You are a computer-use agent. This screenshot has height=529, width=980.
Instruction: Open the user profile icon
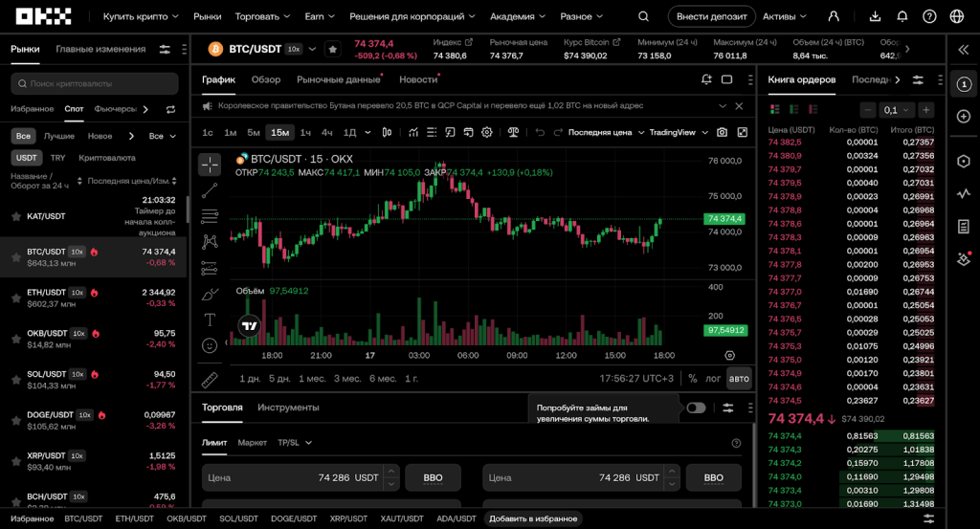click(834, 16)
